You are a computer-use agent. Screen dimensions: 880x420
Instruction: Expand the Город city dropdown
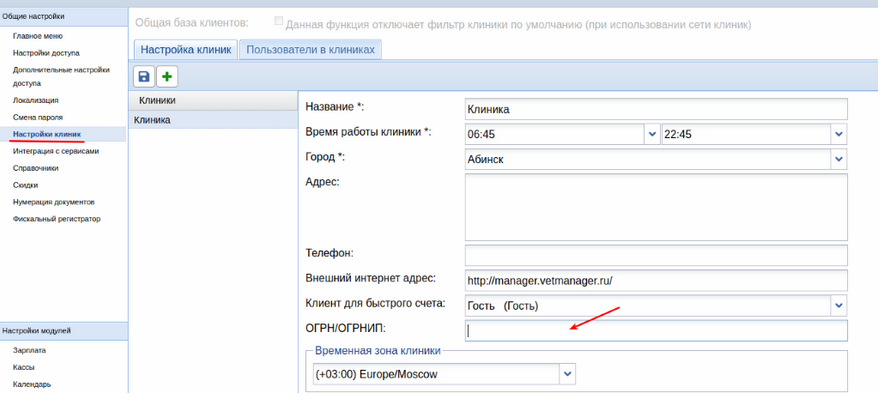838,158
